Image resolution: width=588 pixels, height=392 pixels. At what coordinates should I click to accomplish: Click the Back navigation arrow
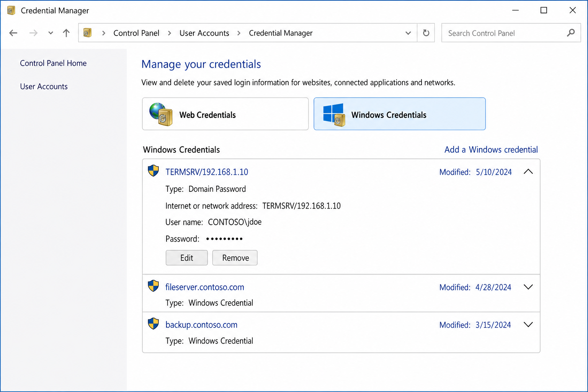tap(13, 33)
